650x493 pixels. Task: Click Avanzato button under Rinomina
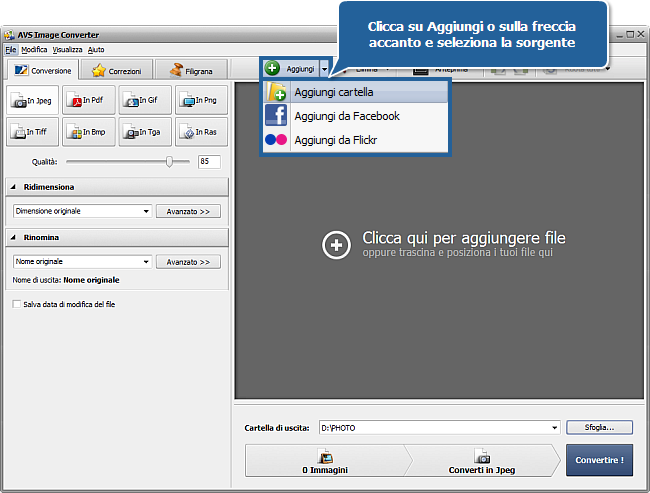coord(188,262)
